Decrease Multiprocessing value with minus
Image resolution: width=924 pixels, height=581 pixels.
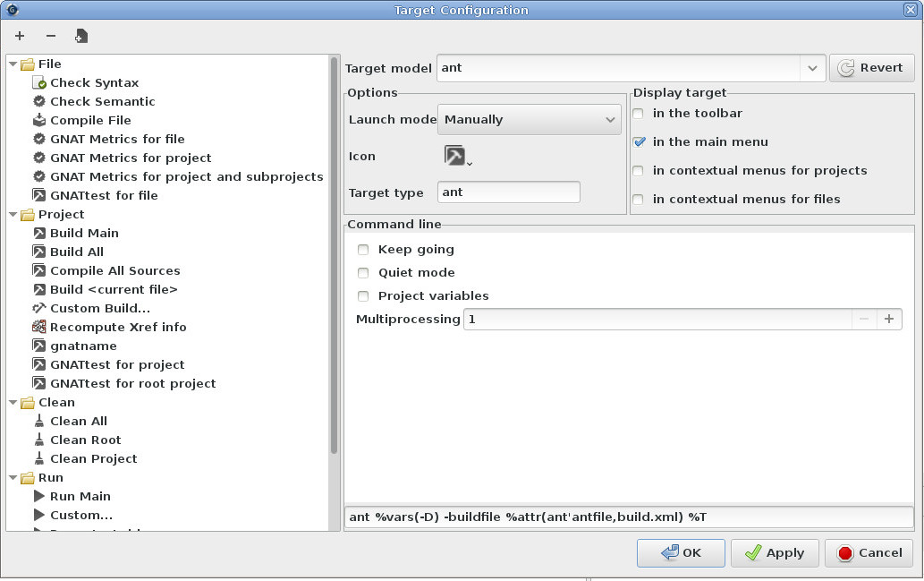(864, 319)
